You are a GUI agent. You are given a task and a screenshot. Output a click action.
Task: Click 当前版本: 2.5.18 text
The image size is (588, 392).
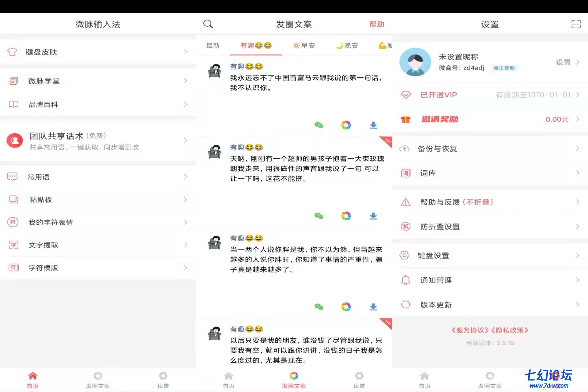490,343
